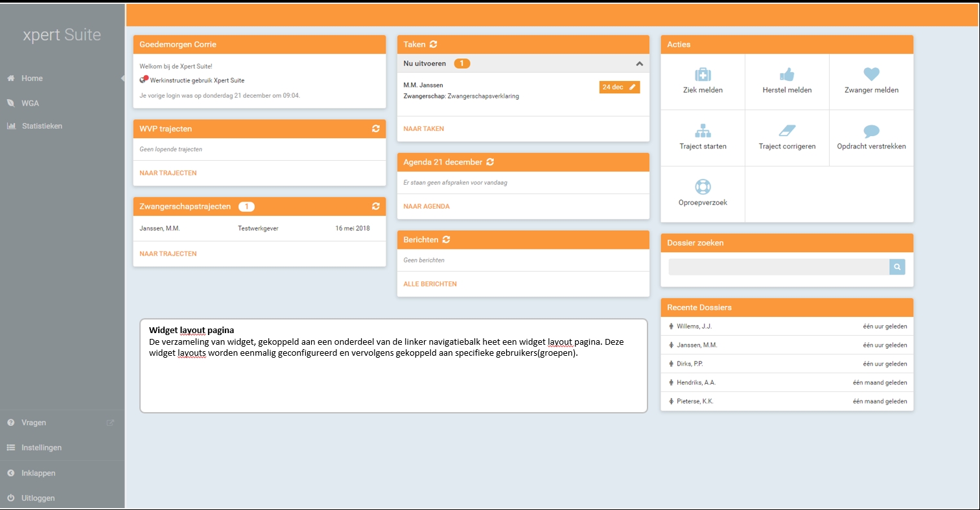Viewport: 980px width, 510px height.
Task: Click the Dossier zoeken search field
Action: [x=778, y=267]
